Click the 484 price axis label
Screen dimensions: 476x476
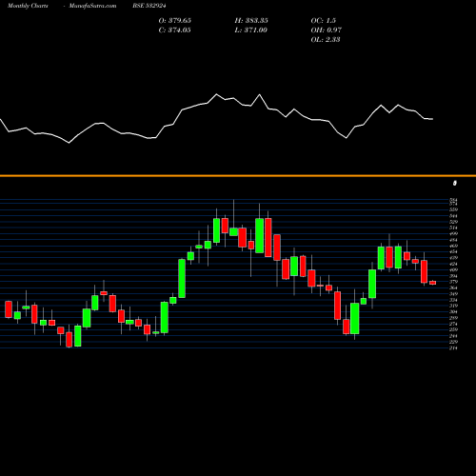[x=453, y=240]
